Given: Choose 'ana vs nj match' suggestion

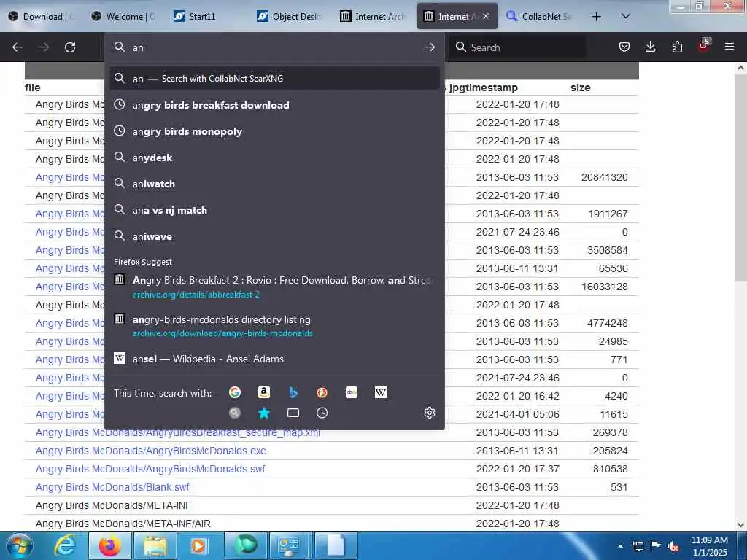Looking at the screenshot, I should (x=274, y=210).
